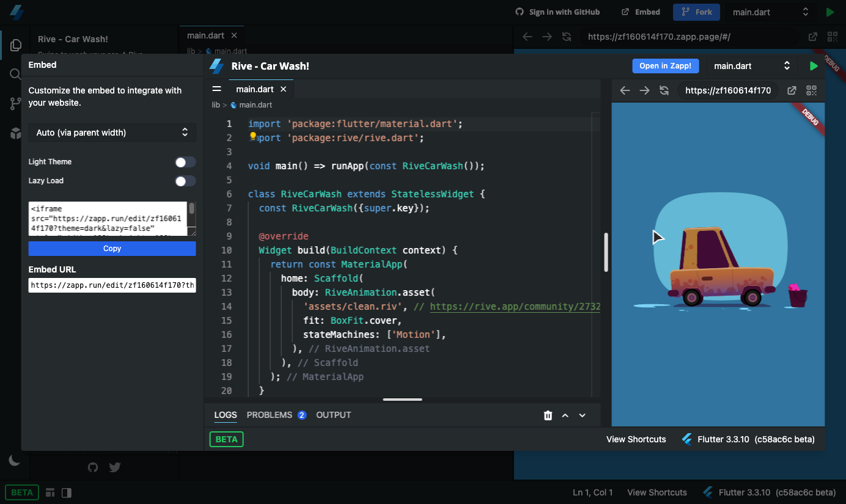Clear logs with trash icon
Screen dimensions: 846x504
click(x=548, y=415)
